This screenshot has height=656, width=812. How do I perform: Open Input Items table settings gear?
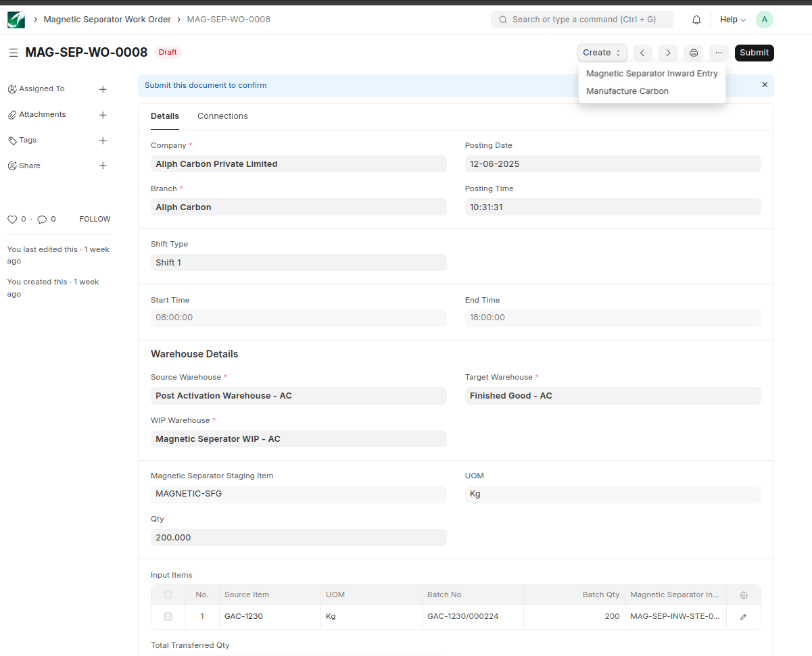point(744,595)
